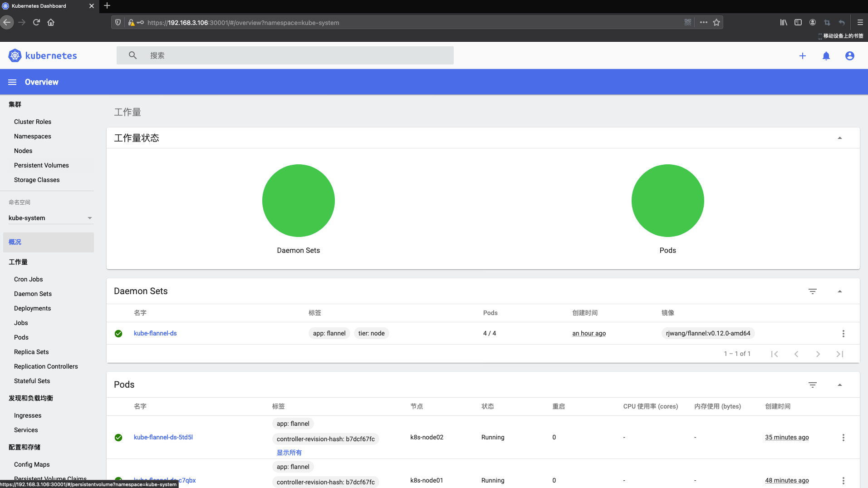
Task: Click the kubernetes brand text link
Action: (x=51, y=55)
